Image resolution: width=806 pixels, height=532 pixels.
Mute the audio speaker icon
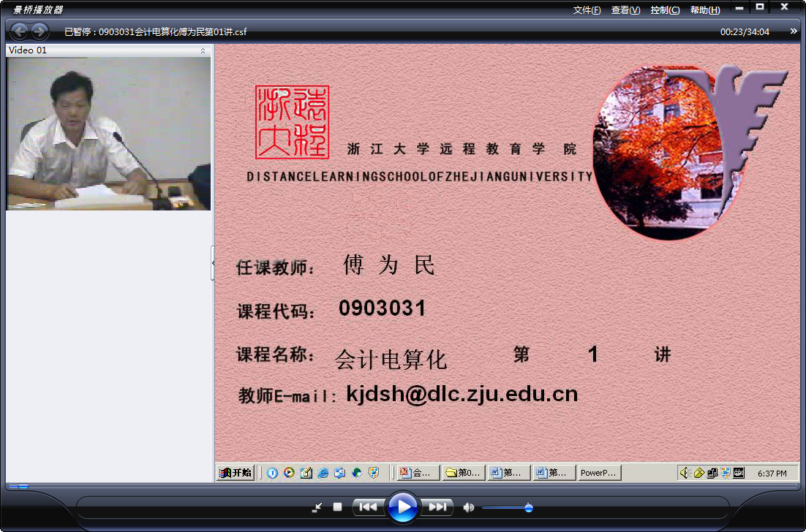468,508
